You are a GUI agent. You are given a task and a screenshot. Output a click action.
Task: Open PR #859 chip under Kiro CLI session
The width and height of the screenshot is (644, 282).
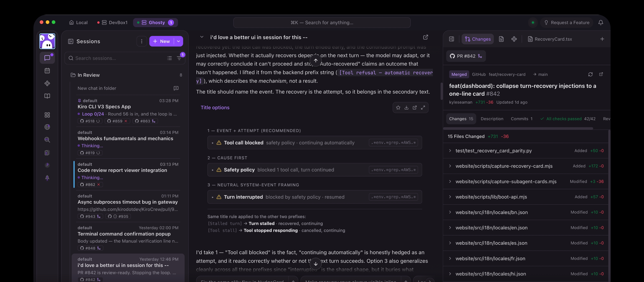coord(117,121)
